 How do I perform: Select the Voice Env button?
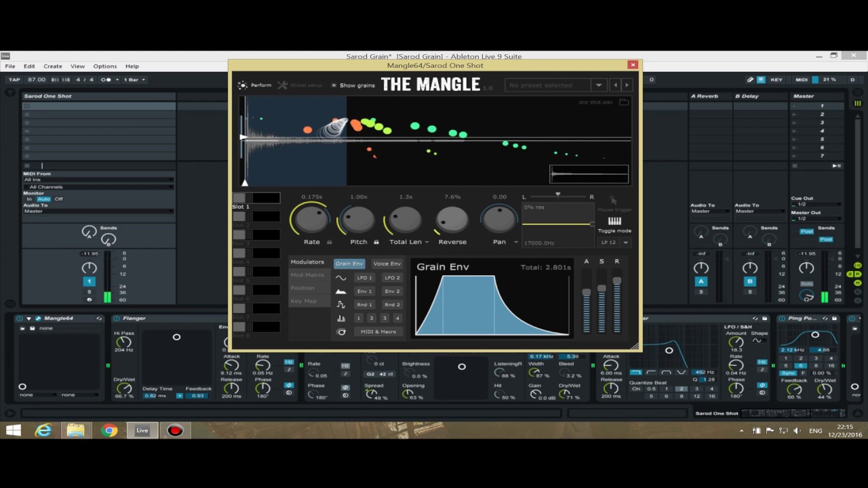coord(387,264)
